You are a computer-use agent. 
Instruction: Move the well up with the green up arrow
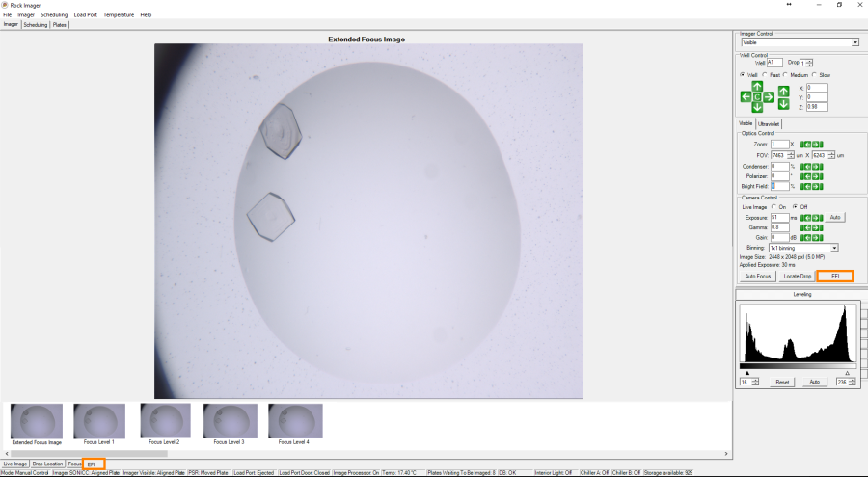(x=757, y=86)
